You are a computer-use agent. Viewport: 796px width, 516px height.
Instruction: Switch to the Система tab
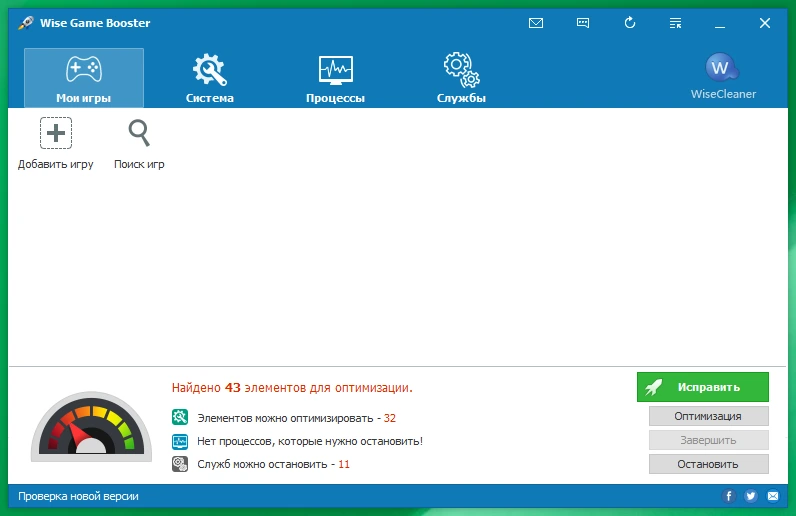click(x=210, y=78)
